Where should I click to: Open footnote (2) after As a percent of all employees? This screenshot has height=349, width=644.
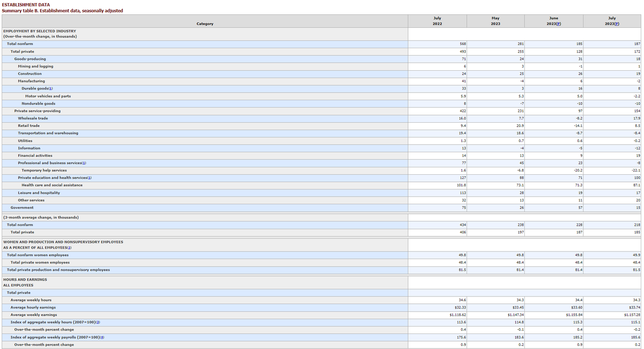point(69,248)
